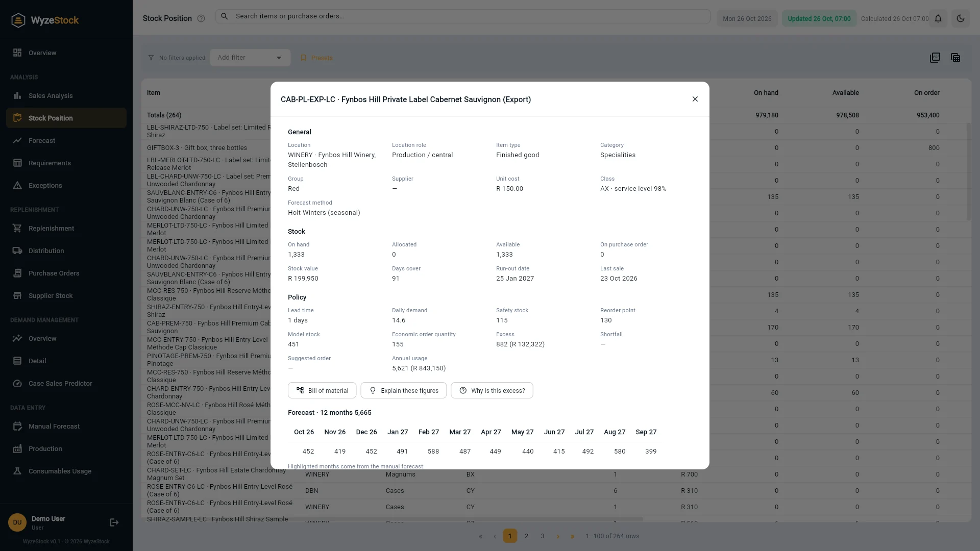Image resolution: width=980 pixels, height=551 pixels.
Task: Expand the Add filter dropdown
Action: click(250, 58)
